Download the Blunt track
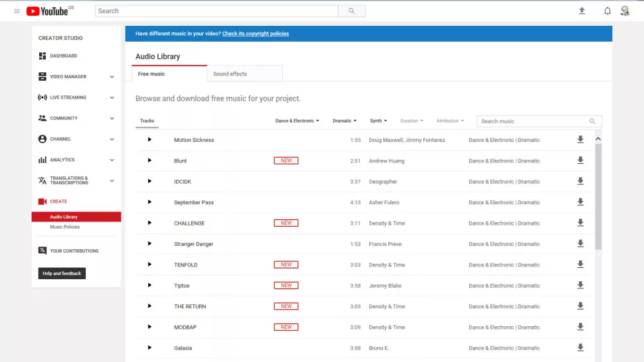Viewport: 644px width, 362px height. [580, 160]
